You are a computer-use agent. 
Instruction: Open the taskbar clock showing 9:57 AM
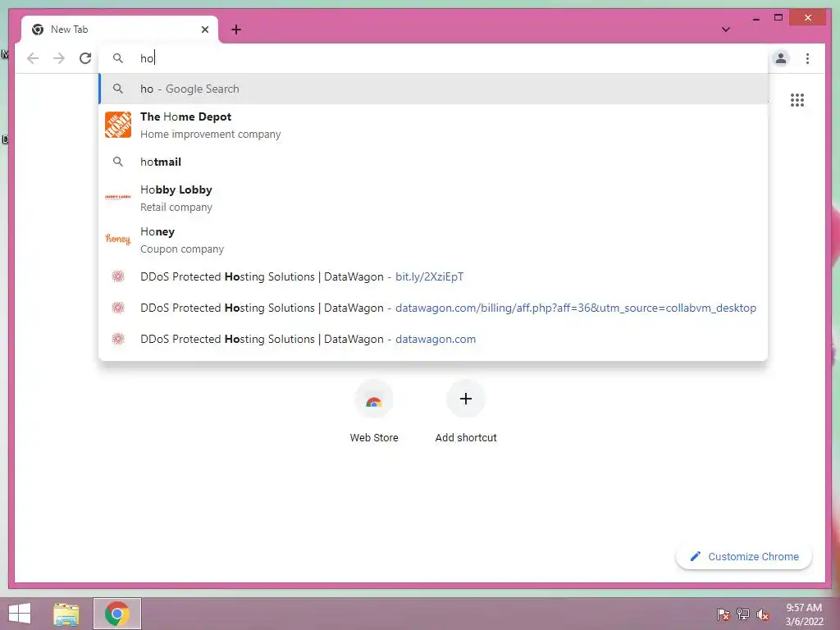click(x=804, y=614)
